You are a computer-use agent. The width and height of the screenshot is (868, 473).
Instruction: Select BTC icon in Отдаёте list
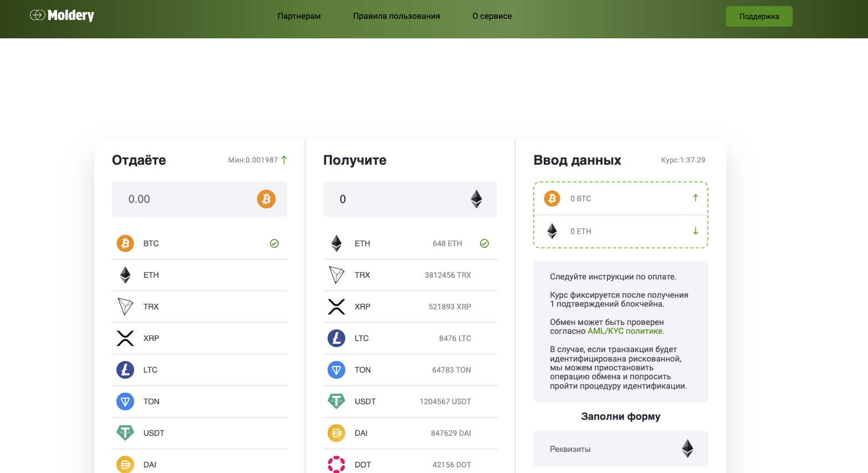pos(125,243)
